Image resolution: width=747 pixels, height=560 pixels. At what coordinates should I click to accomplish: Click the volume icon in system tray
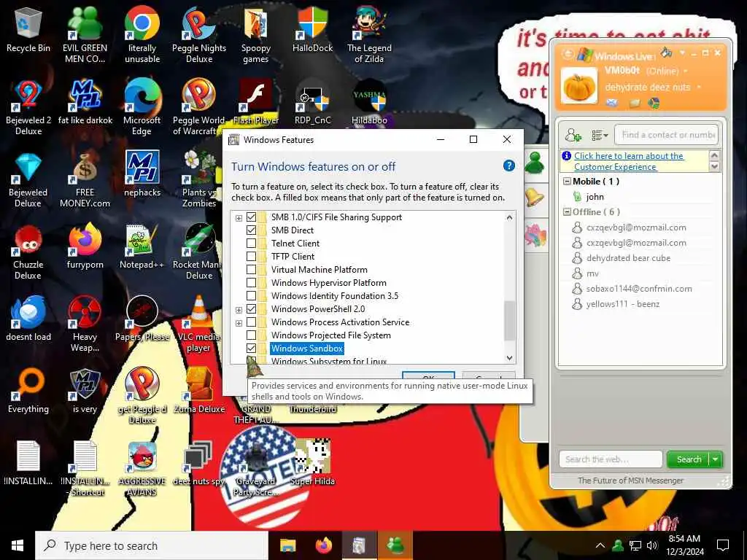click(651, 545)
